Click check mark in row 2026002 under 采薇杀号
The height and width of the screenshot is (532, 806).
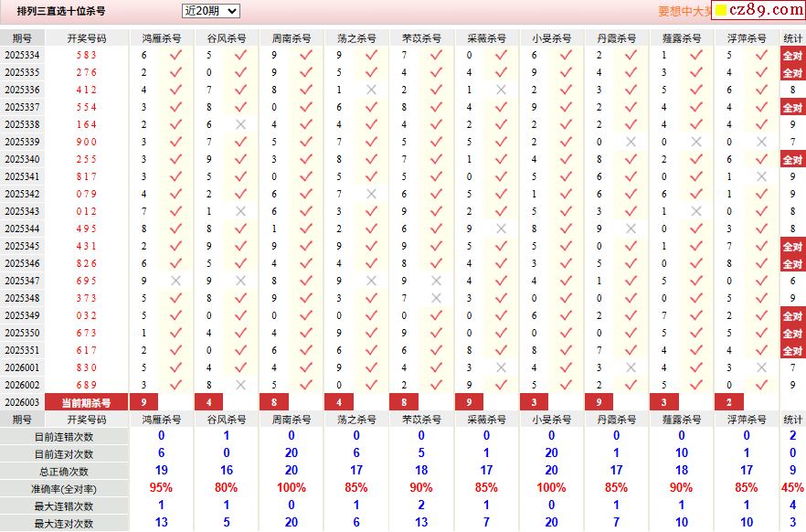tap(501, 385)
